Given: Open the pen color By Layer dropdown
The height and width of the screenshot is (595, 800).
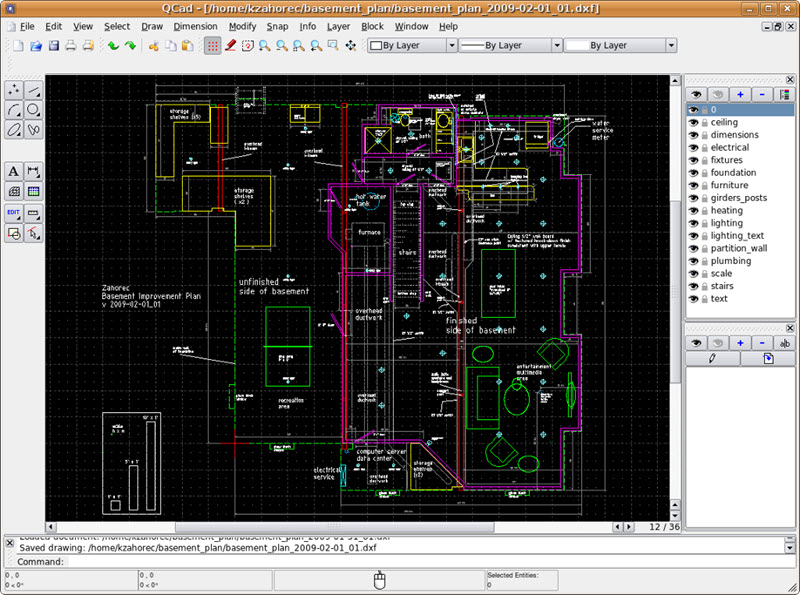Looking at the screenshot, I should (410, 45).
